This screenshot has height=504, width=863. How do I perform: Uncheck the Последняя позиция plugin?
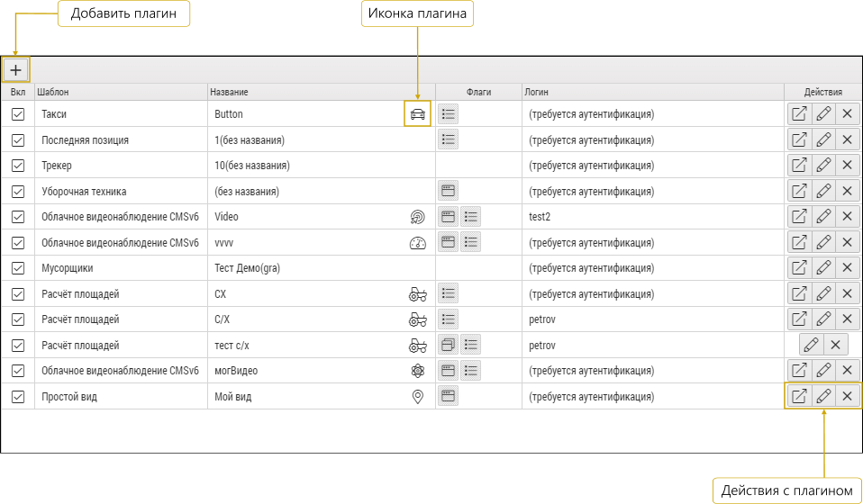click(x=18, y=140)
